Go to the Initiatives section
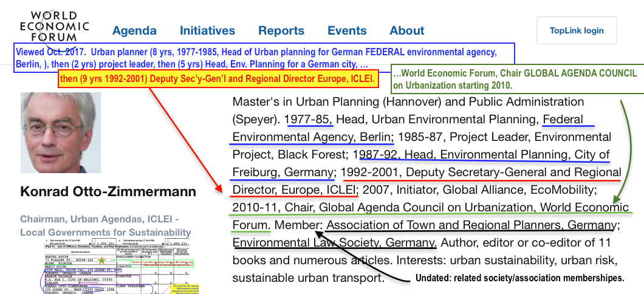This screenshot has height=294, width=644. pos(207,30)
